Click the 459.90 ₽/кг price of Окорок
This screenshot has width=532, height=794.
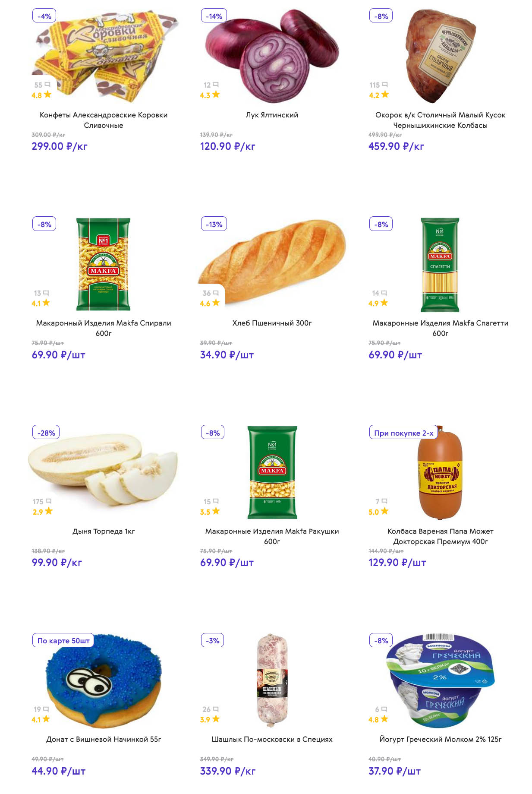396,146
